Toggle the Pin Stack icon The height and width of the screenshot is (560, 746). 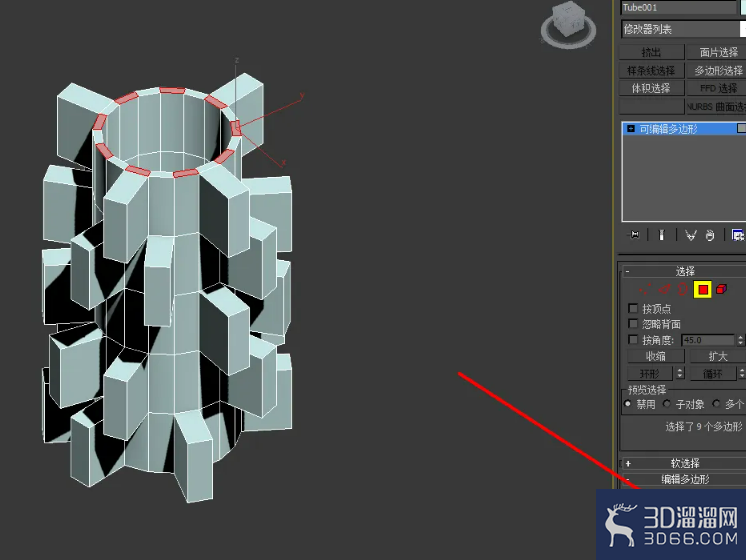point(635,235)
